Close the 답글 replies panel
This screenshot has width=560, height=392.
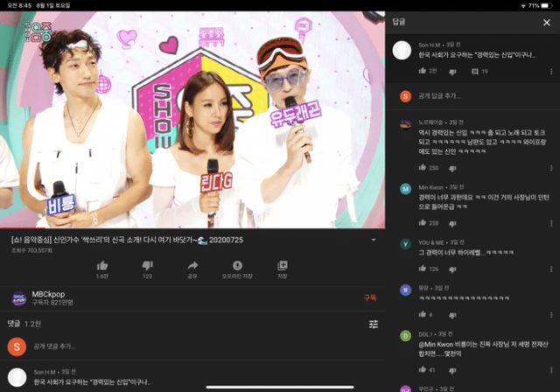coord(547,22)
